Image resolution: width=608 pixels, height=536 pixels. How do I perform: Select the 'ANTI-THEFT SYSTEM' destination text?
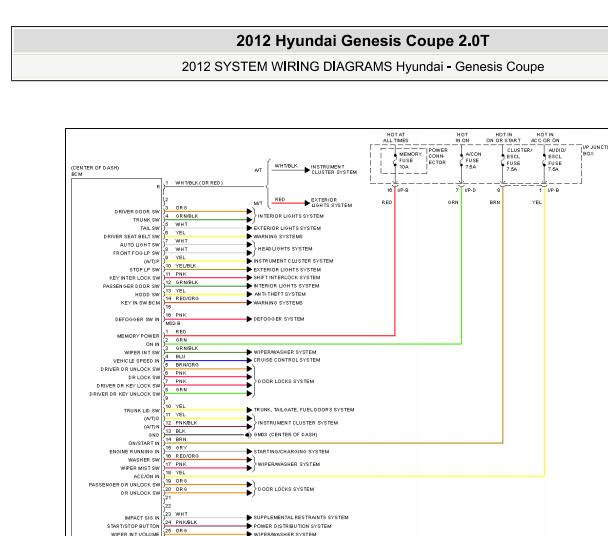coord(280,294)
